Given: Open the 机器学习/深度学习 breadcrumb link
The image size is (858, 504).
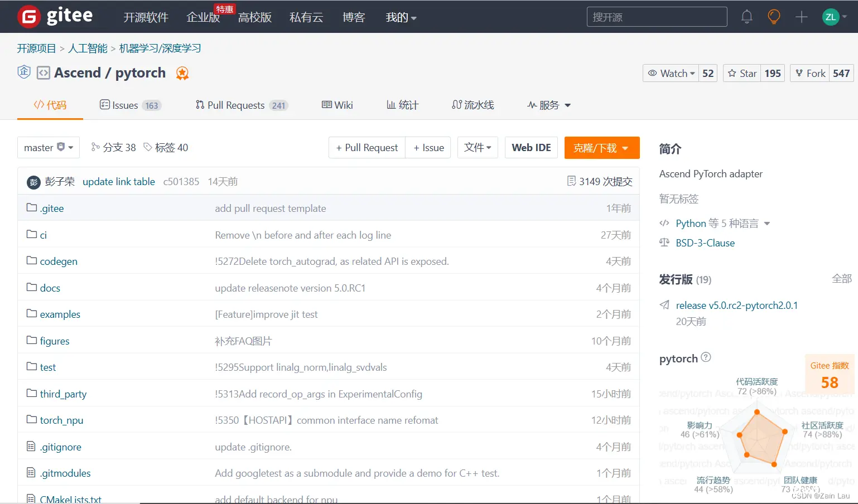Looking at the screenshot, I should [x=160, y=49].
